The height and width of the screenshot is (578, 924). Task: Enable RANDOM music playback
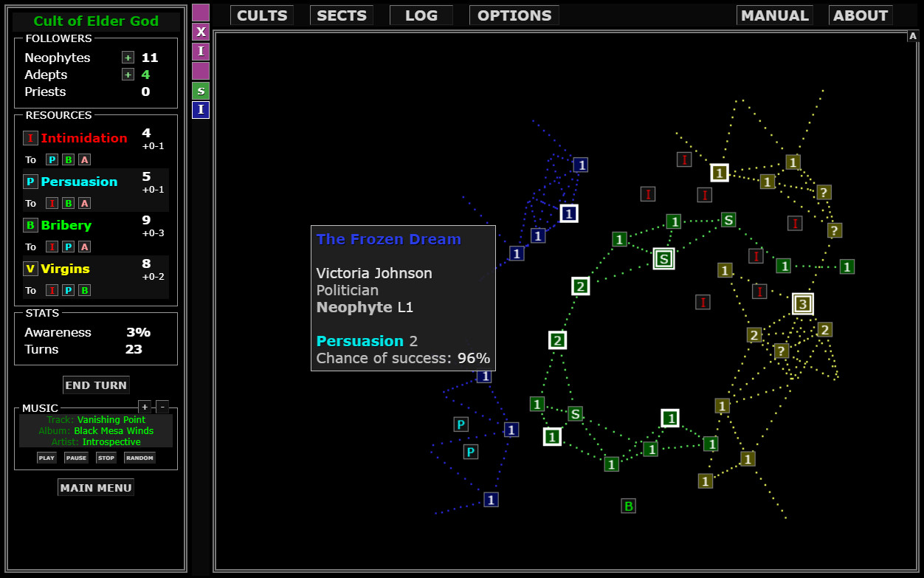coord(139,457)
